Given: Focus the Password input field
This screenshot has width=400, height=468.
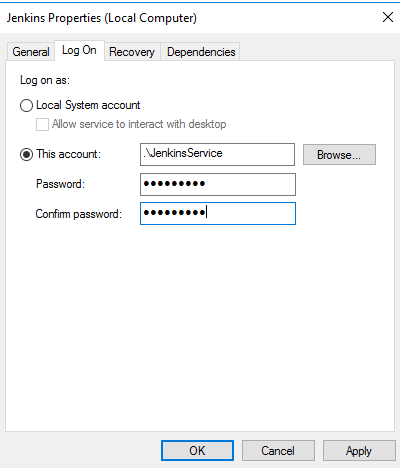Looking at the screenshot, I should [218, 184].
